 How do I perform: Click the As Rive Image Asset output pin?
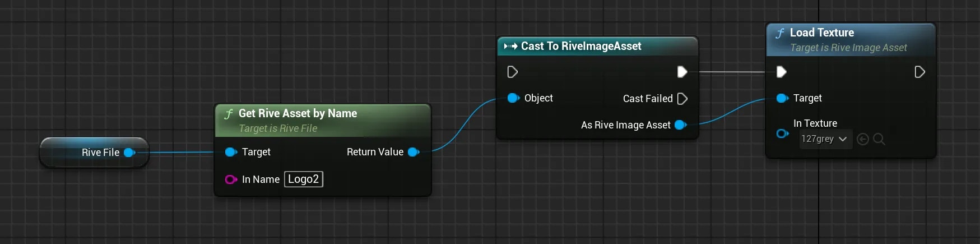point(681,125)
